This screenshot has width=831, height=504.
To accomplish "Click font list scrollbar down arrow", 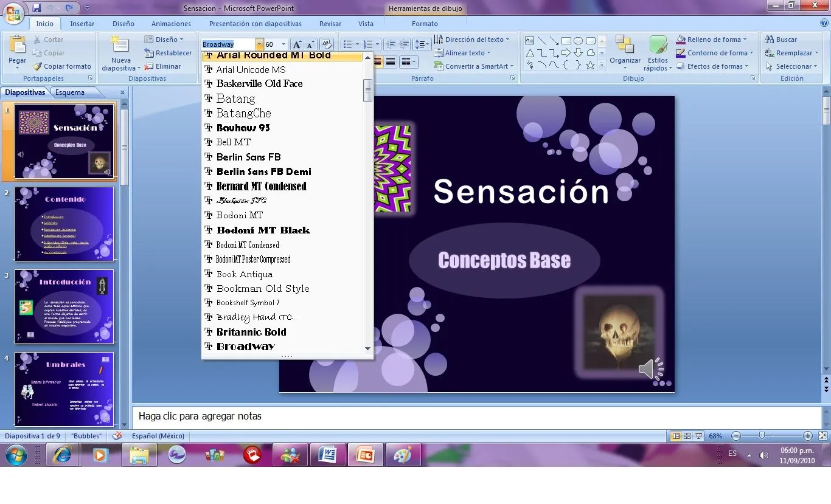I will pyautogui.click(x=367, y=348).
